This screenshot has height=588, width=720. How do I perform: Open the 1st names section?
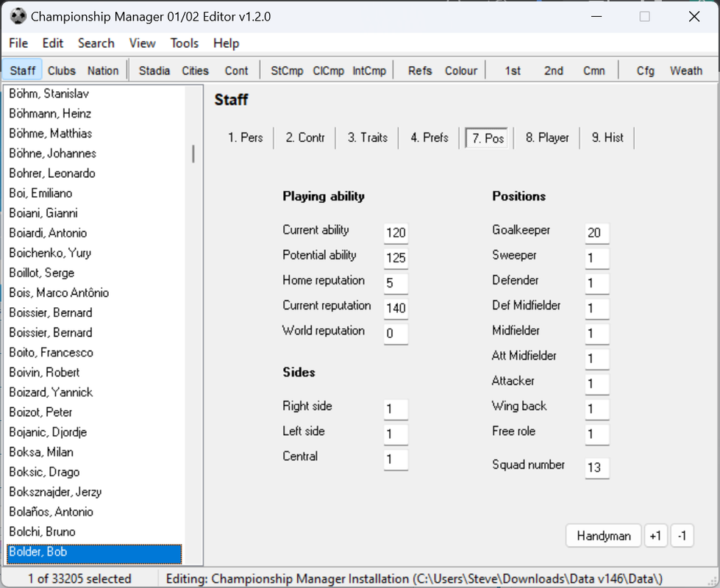pos(513,71)
